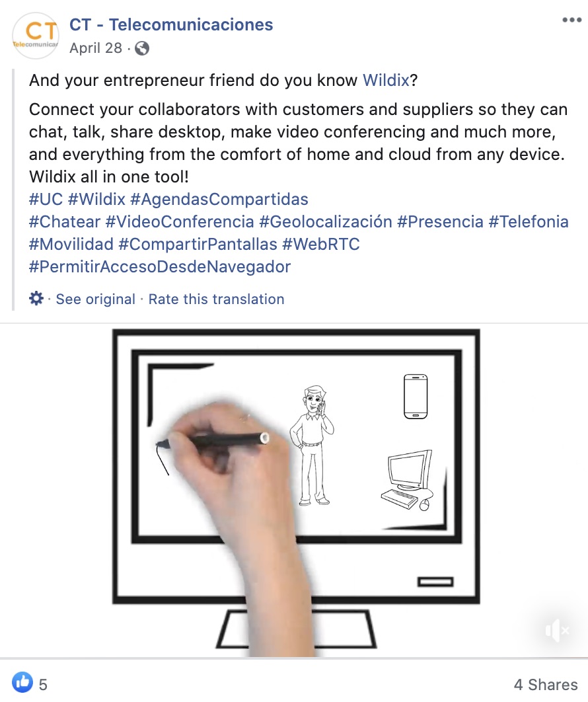
Task: Open the #Geolocalización hashtag
Action: (x=326, y=221)
